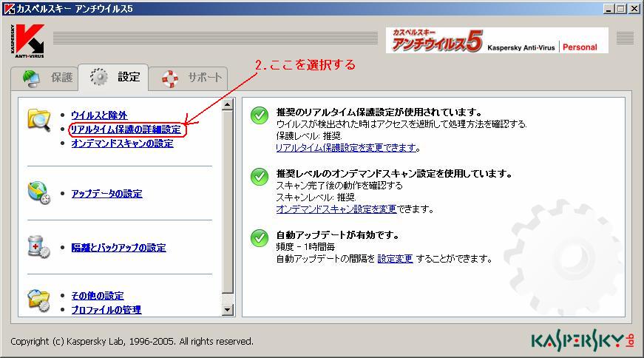Click the gear icon on 設定 tab
Screen dimensions: 644x358
pos(99,76)
